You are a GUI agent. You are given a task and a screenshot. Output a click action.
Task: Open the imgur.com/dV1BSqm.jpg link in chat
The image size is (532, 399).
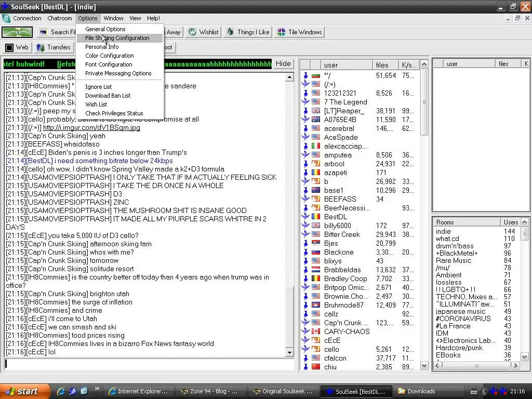tap(91, 128)
